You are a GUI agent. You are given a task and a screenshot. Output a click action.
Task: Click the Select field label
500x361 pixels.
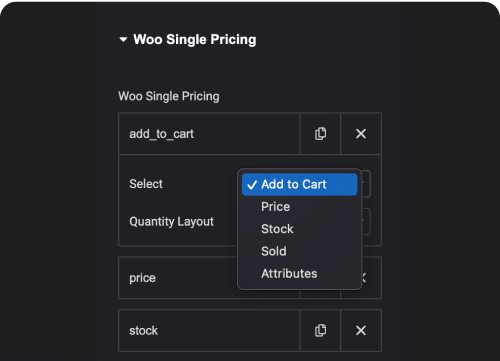[146, 184]
